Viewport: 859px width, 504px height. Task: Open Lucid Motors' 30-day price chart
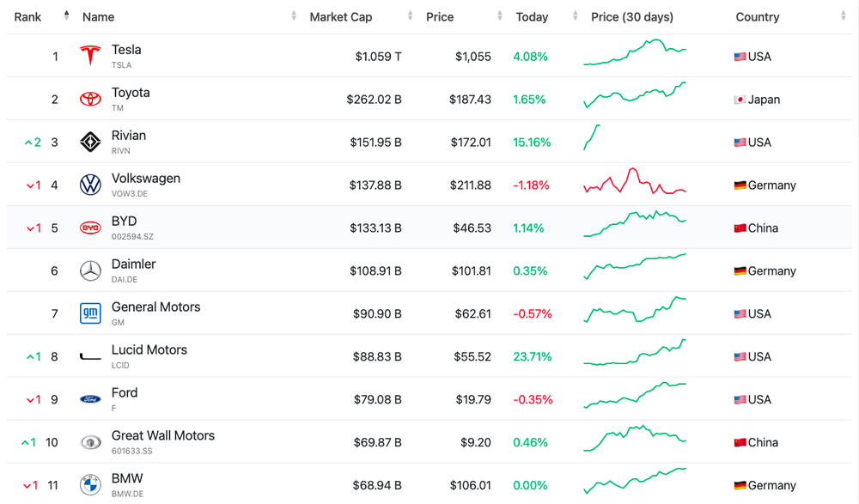[635, 352]
